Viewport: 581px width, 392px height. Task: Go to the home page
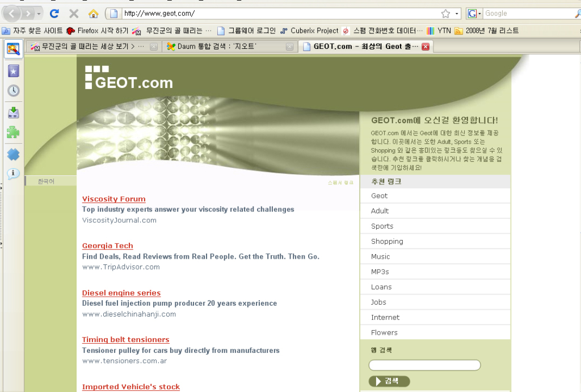coord(94,14)
